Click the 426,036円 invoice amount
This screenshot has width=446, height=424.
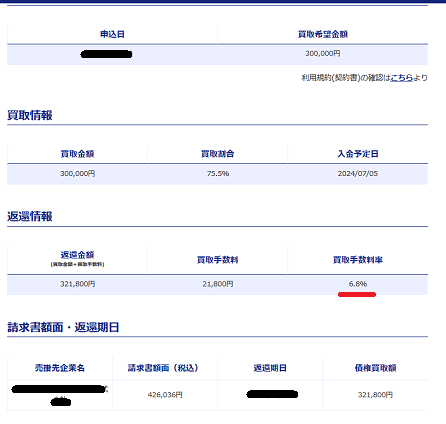click(165, 395)
